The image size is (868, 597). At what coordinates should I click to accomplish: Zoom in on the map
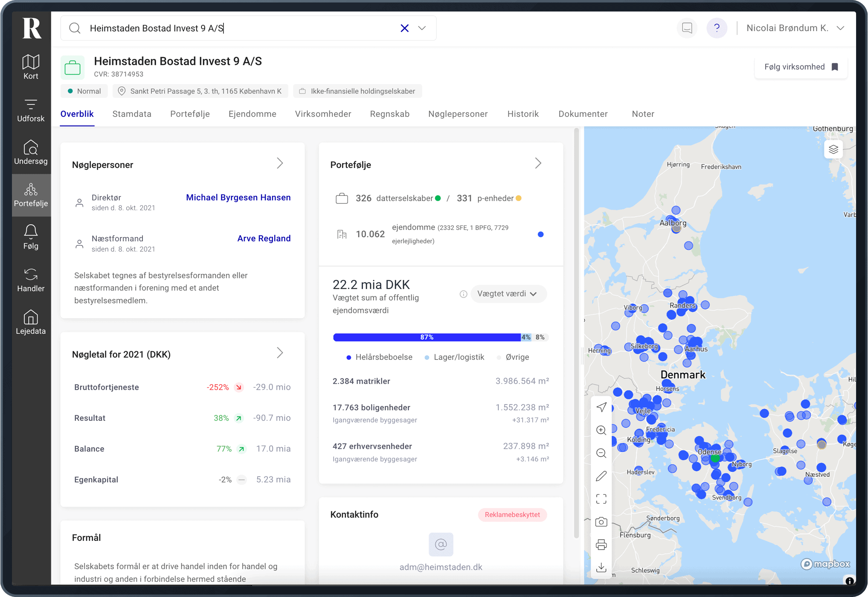601,430
